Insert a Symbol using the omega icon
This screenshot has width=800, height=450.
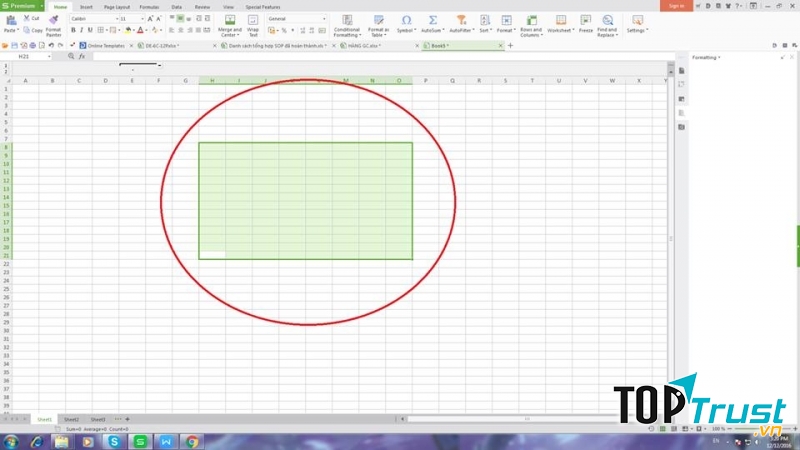pyautogui.click(x=406, y=20)
